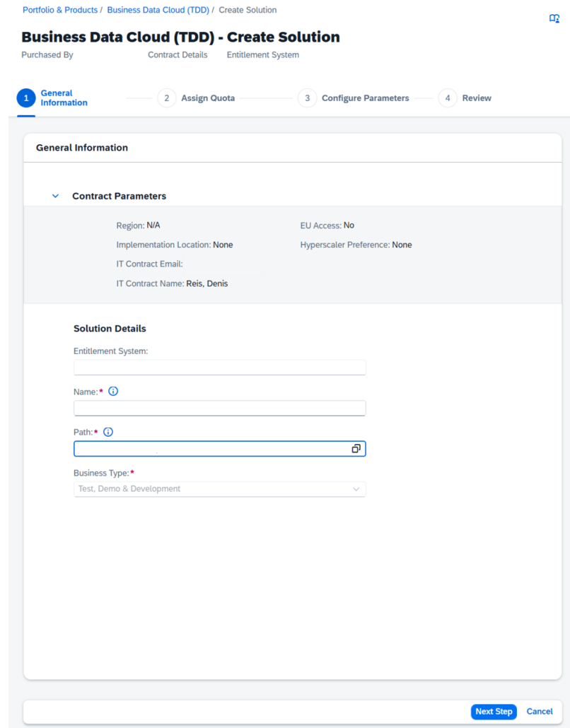
Task: Click the 'Hyperscaler Preference: None' text
Action: pos(356,245)
